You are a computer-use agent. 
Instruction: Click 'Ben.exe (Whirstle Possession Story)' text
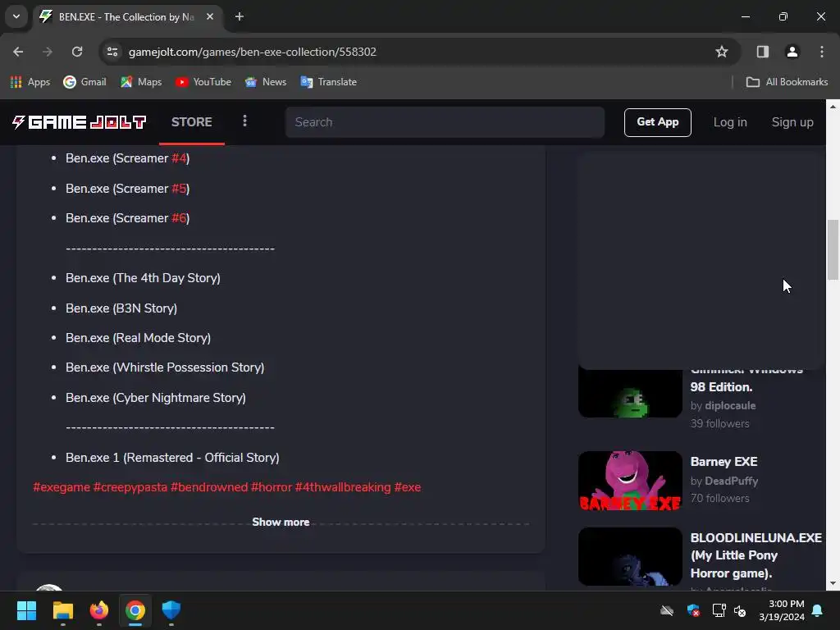(165, 367)
